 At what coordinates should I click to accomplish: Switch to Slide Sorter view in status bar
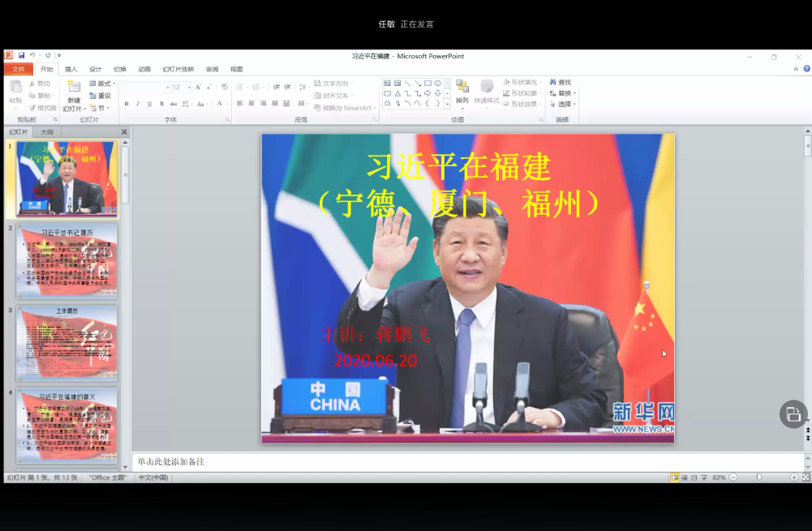684,477
